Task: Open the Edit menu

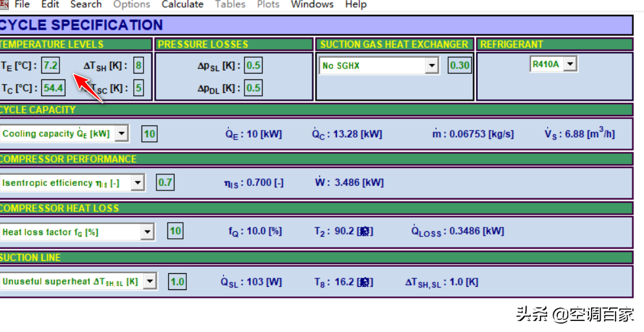Action: tap(50, 5)
